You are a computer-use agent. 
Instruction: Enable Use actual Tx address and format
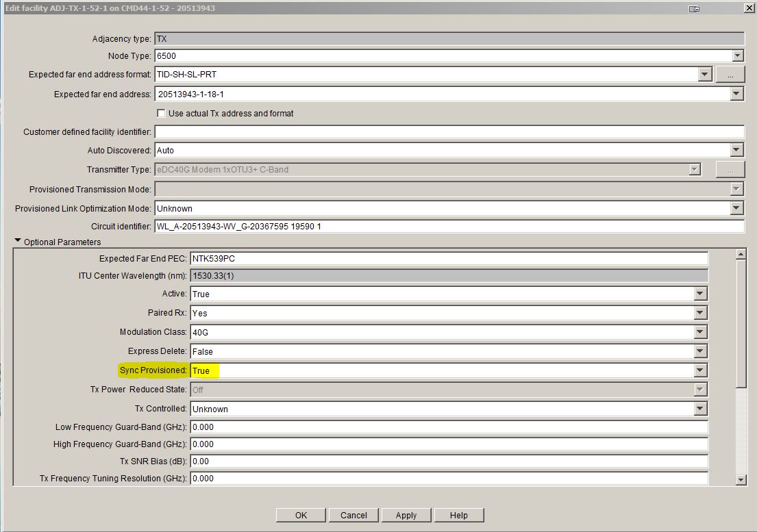point(161,114)
